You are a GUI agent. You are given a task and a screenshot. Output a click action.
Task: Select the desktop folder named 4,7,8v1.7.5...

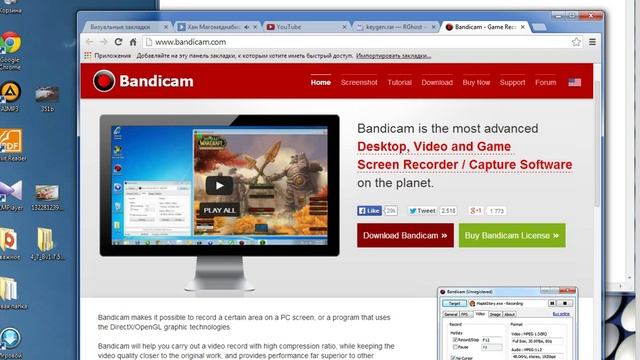tap(46, 244)
